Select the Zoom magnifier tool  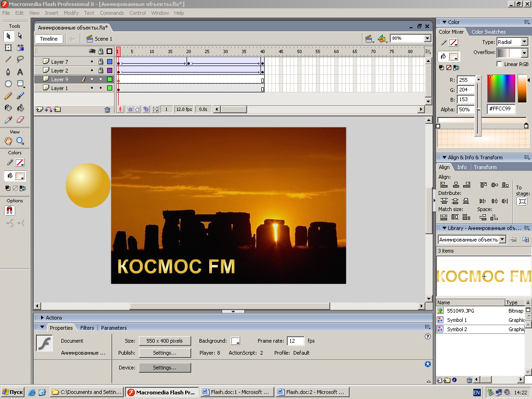20,141
